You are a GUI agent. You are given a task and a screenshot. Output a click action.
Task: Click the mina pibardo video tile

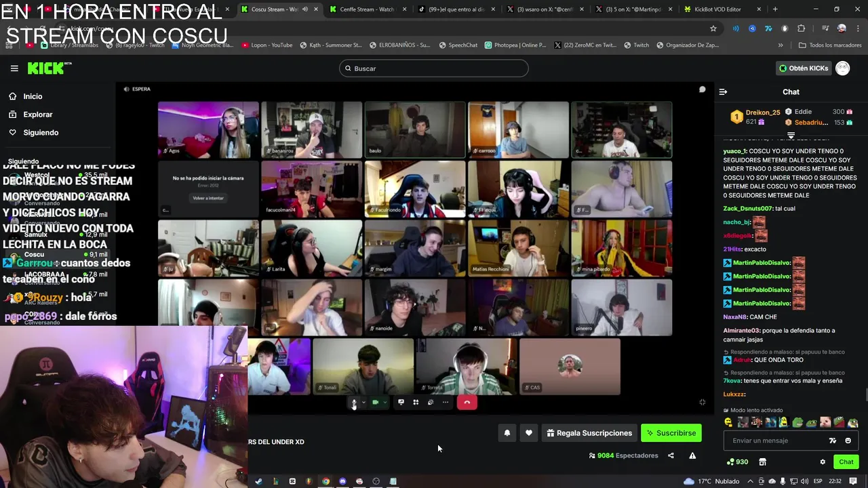622,248
